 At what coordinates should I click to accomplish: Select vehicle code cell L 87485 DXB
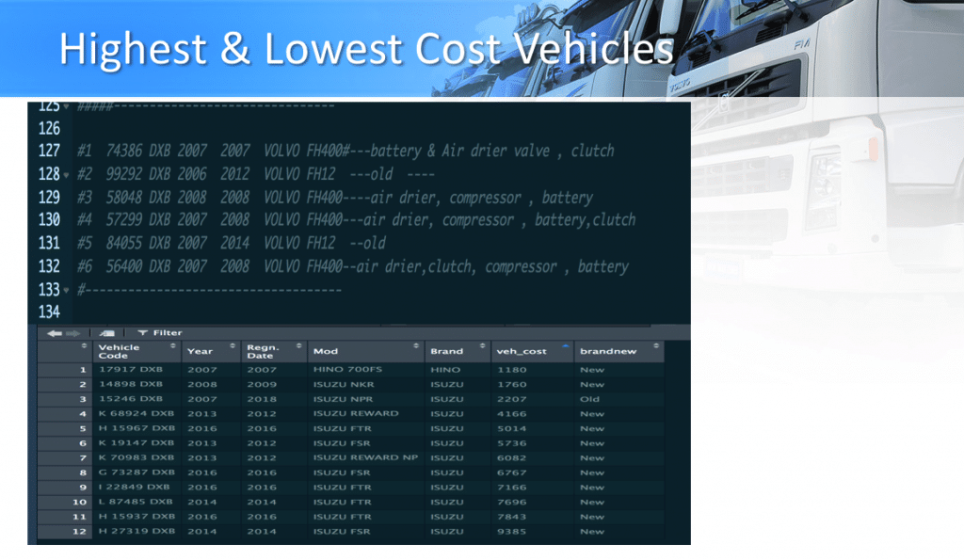pos(137,503)
